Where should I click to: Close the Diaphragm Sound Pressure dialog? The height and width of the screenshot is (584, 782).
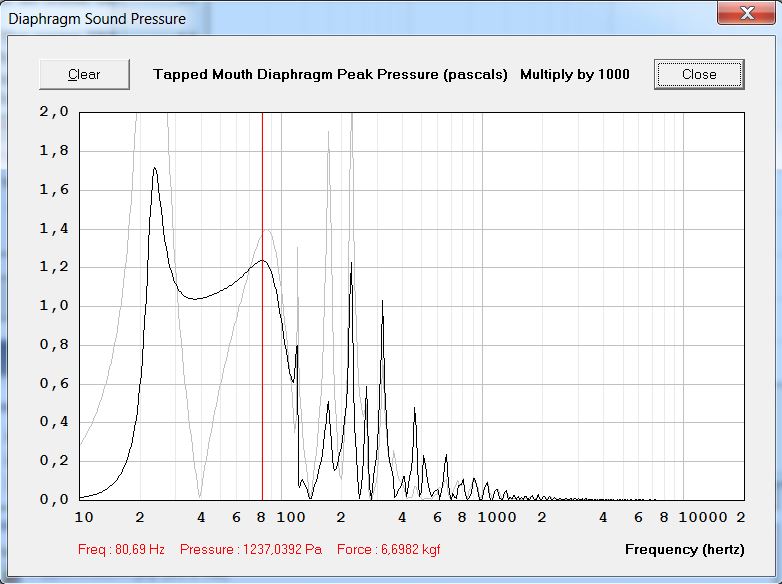(x=699, y=74)
